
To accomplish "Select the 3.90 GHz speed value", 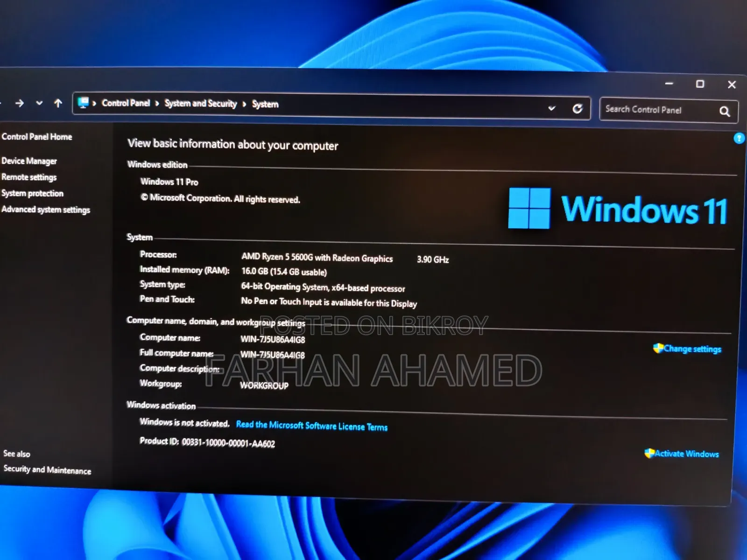I will click(x=433, y=259).
